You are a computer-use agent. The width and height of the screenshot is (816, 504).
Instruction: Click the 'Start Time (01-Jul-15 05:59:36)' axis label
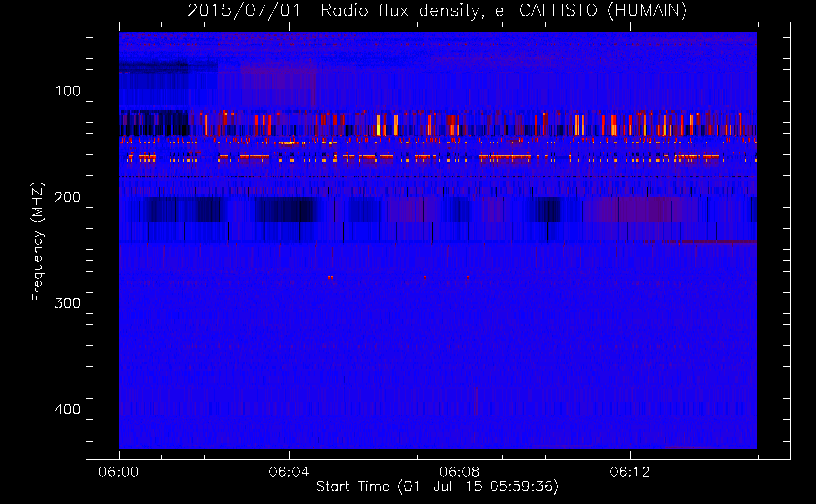[x=437, y=487]
